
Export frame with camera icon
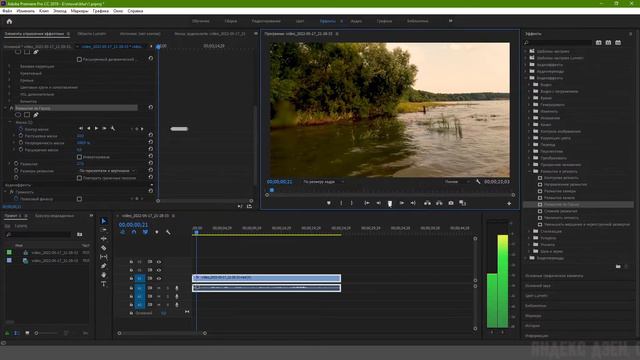(451, 203)
